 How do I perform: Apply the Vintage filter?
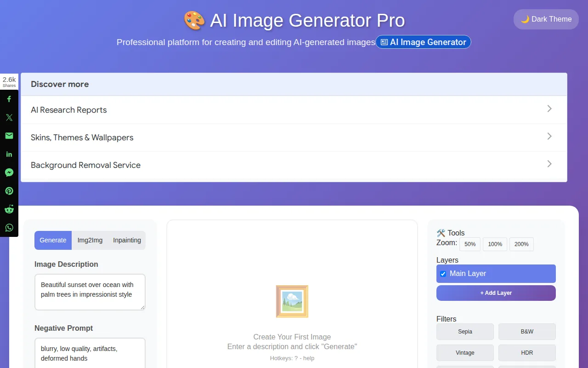point(465,353)
